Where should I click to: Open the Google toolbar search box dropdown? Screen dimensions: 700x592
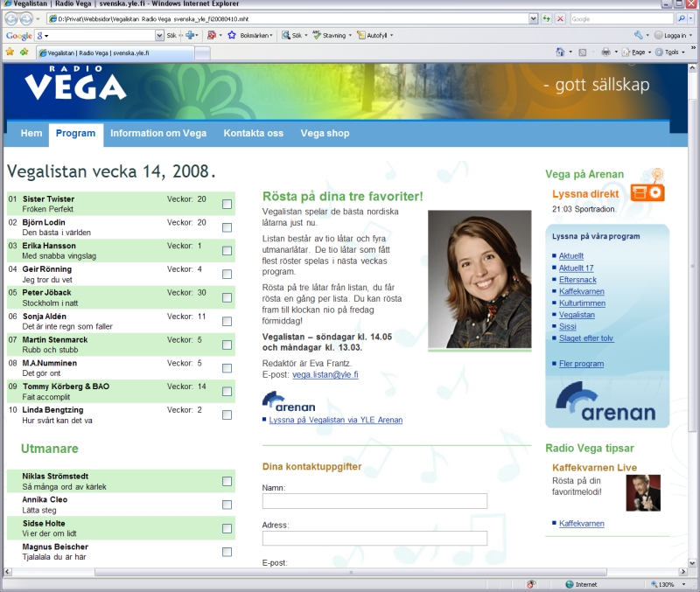(159, 35)
